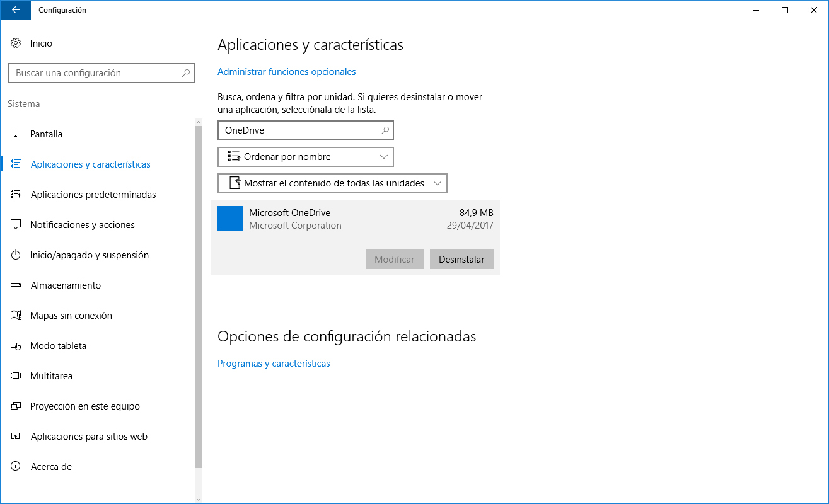Click the sidebar scrollbar up arrow
Image resolution: width=829 pixels, height=504 pixels.
click(x=199, y=122)
